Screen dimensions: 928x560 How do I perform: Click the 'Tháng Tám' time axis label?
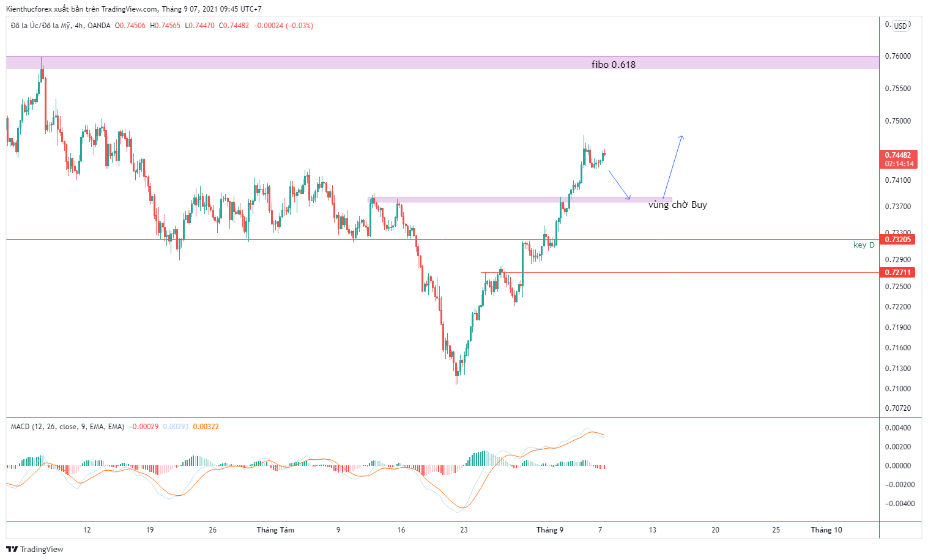click(275, 530)
